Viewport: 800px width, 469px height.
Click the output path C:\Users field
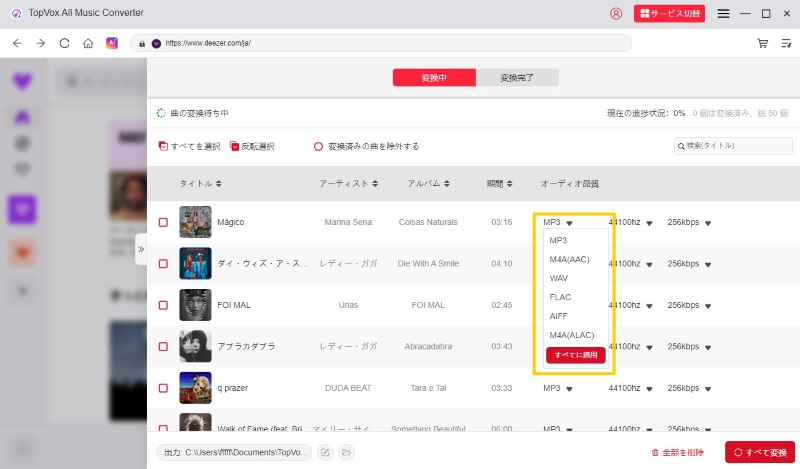234,452
